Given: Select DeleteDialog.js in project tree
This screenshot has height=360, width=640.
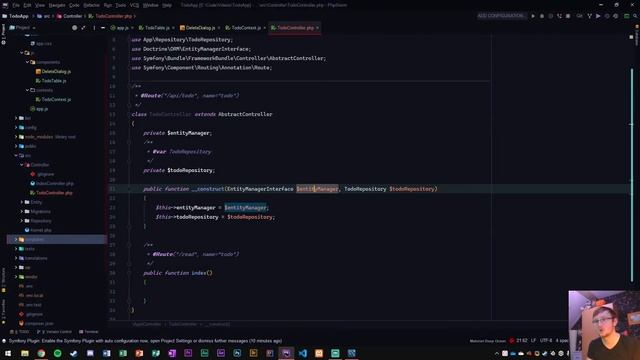Looking at the screenshot, I should 53,71.
